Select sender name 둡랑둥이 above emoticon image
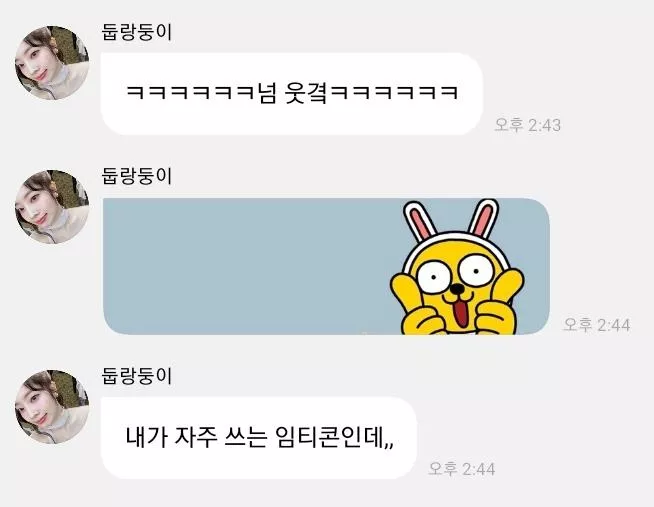This screenshot has height=507, width=654. (137, 176)
